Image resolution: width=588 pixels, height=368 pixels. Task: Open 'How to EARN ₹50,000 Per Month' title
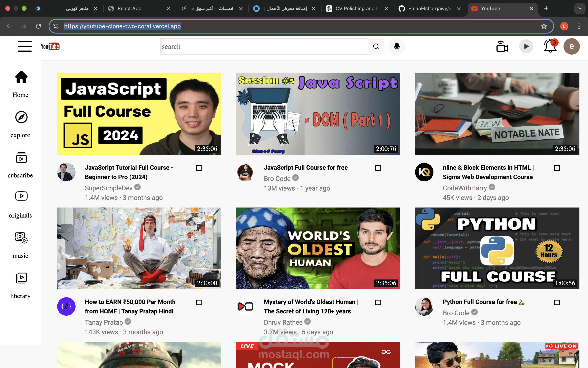(x=130, y=307)
